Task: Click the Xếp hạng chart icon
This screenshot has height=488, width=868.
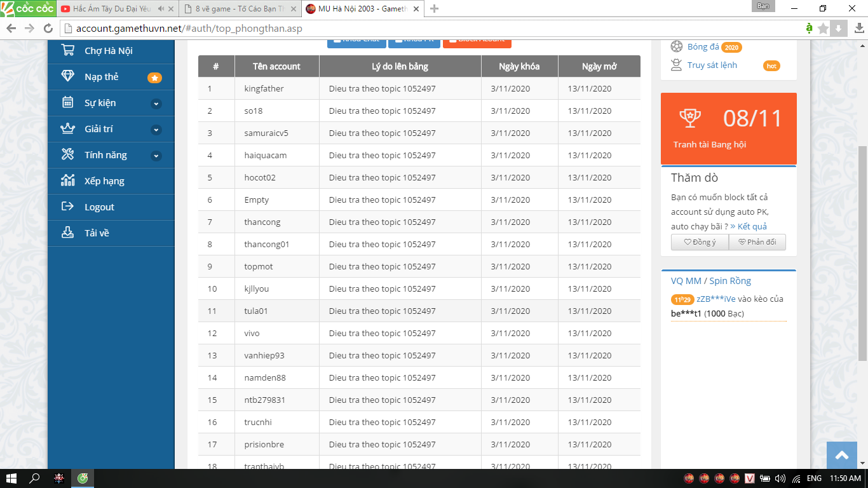Action: click(67, 180)
